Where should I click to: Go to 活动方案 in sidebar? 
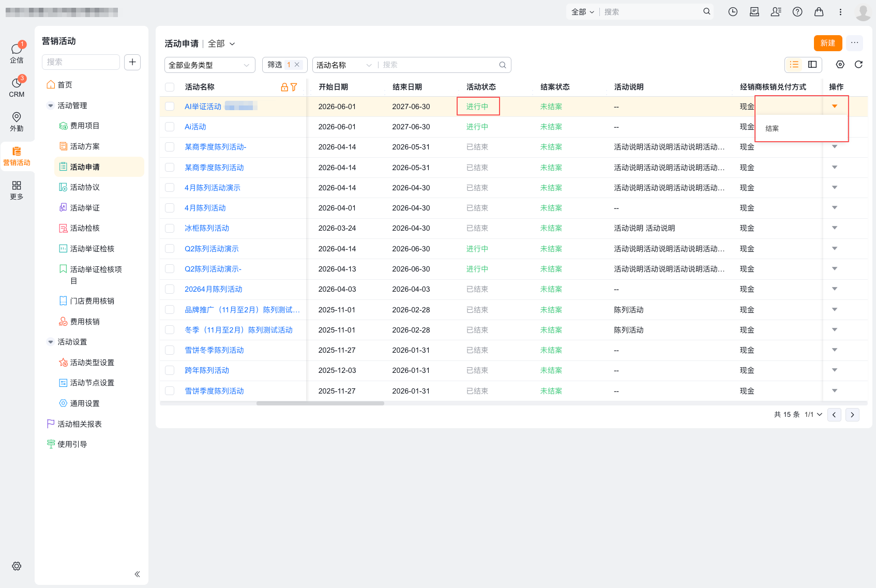85,146
